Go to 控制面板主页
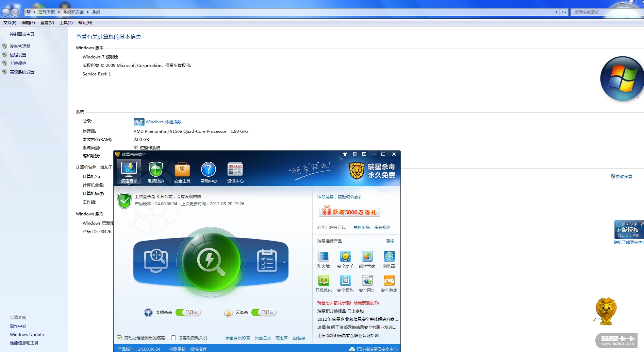 [22, 34]
